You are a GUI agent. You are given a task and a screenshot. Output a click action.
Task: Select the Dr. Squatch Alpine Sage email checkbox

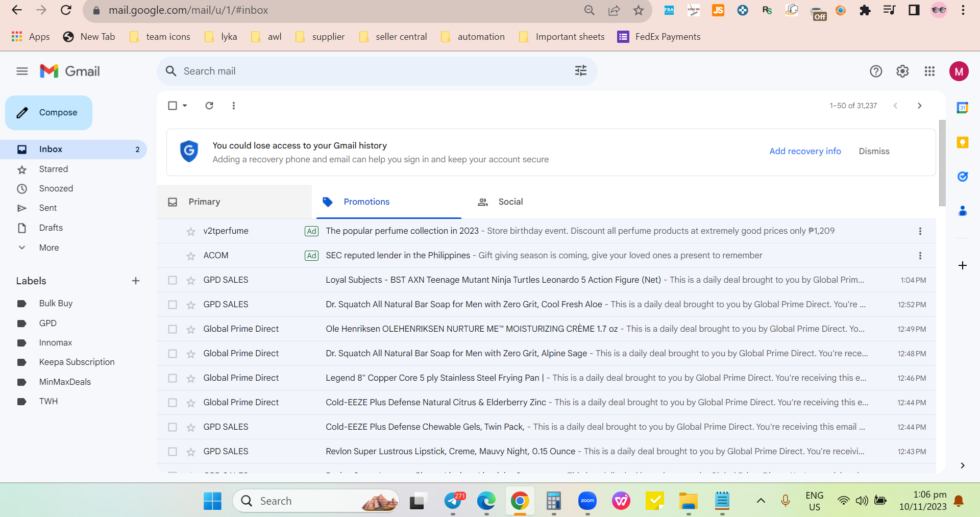pos(173,354)
